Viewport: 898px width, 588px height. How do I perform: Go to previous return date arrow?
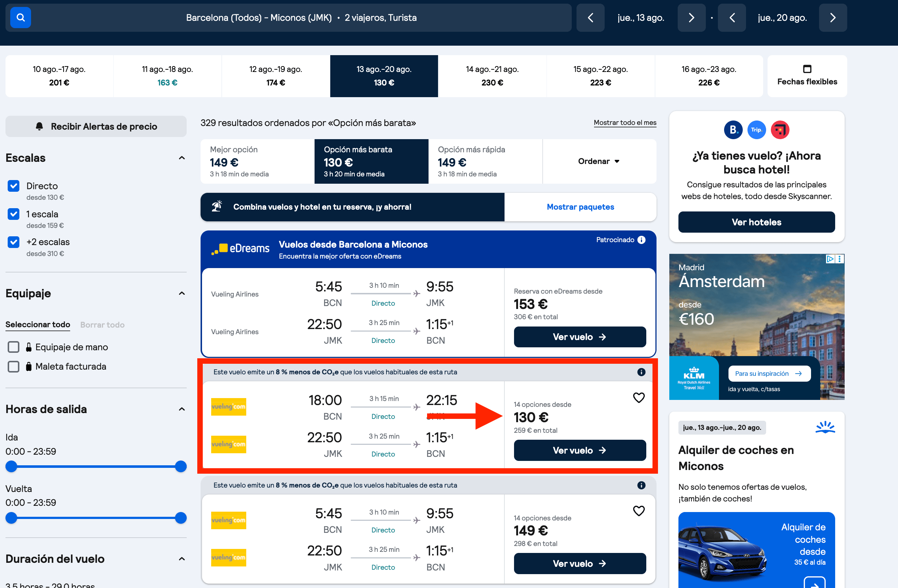click(732, 18)
